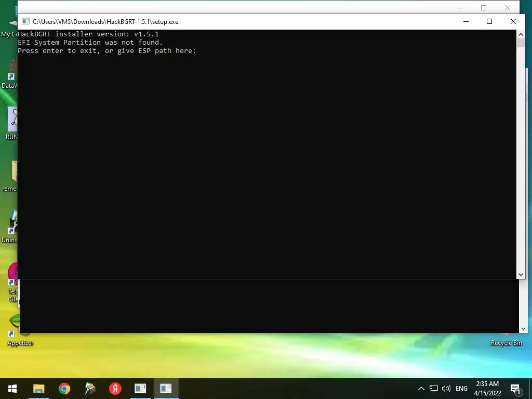The width and height of the screenshot is (532, 399).
Task: Launch Google Chrome from the taskbar
Action: [64, 389]
